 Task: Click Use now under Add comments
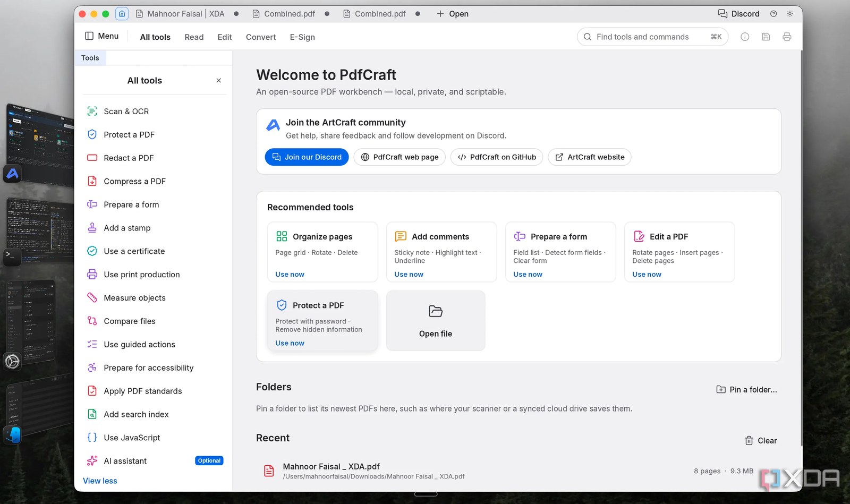pos(409,275)
